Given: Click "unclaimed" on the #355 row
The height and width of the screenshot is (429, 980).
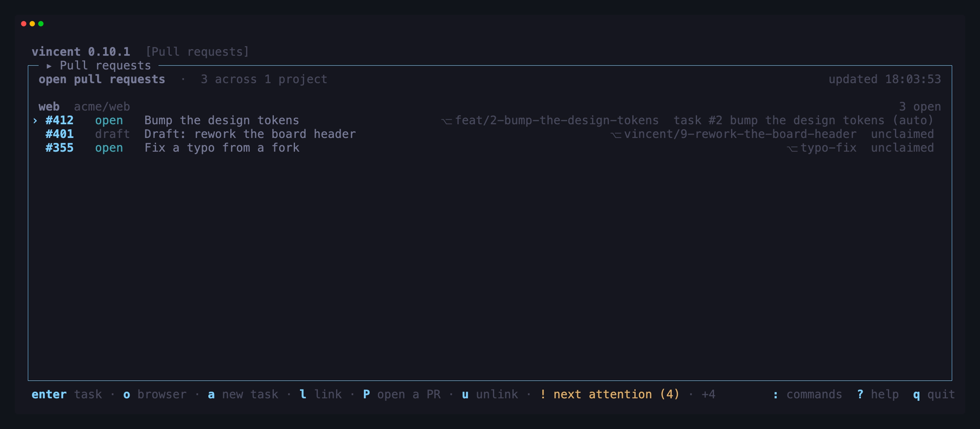Looking at the screenshot, I should click(902, 148).
